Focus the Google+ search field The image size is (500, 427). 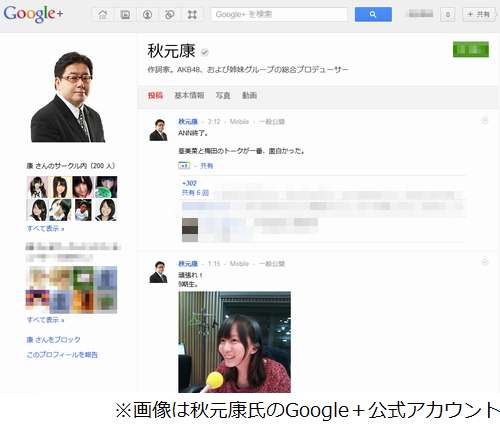tap(279, 14)
